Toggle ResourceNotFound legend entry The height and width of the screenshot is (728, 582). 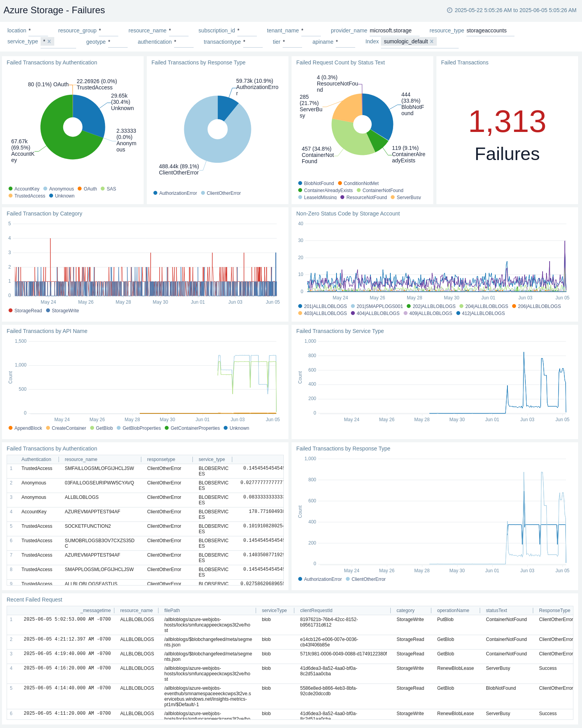(x=364, y=198)
